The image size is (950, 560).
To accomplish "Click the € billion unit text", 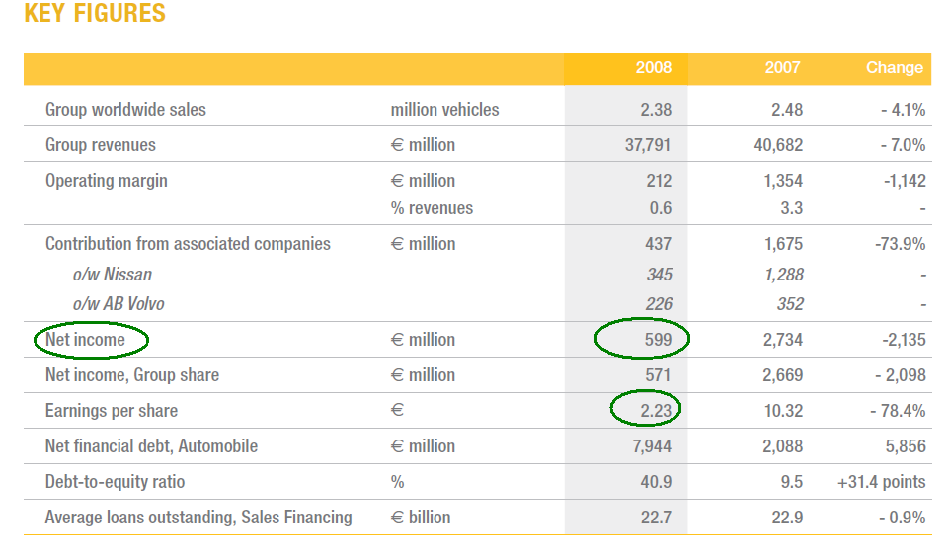I will (421, 518).
